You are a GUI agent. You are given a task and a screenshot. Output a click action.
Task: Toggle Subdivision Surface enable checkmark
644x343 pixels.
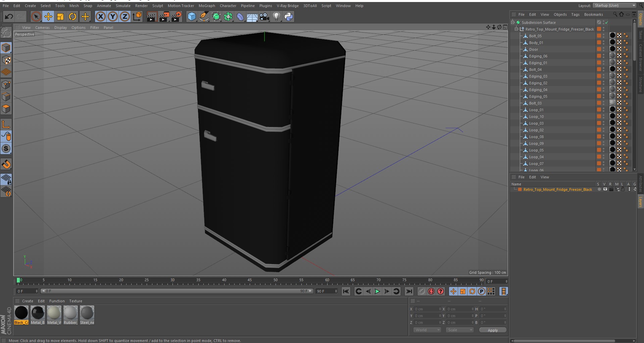click(606, 23)
